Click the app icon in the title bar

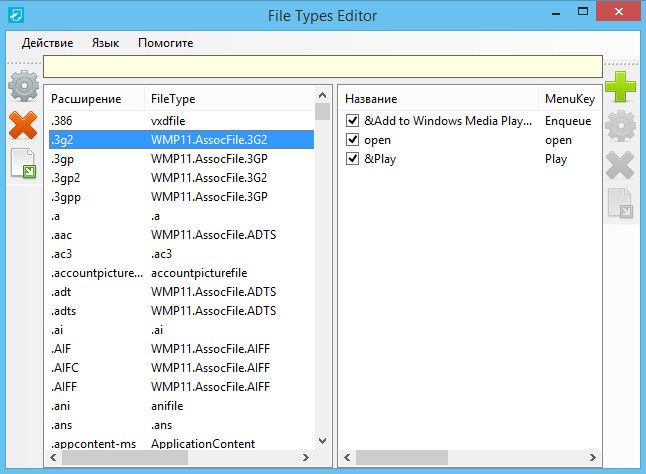click(x=17, y=15)
